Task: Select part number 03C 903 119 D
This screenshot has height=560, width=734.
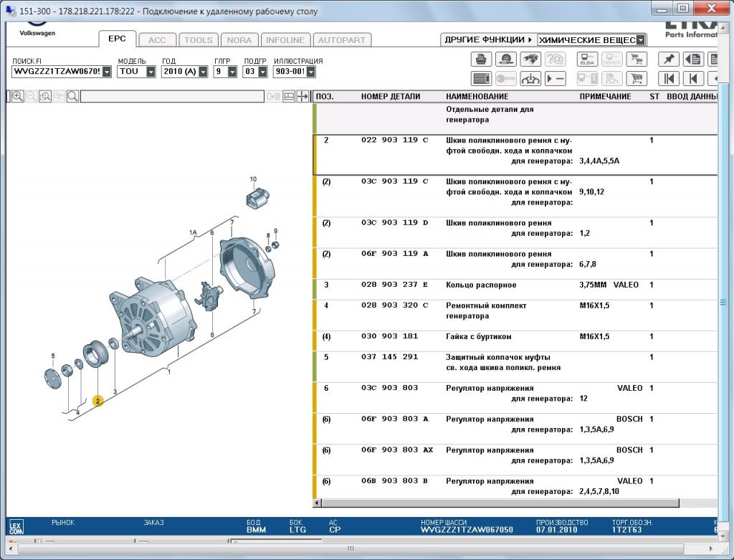Action: (x=395, y=223)
